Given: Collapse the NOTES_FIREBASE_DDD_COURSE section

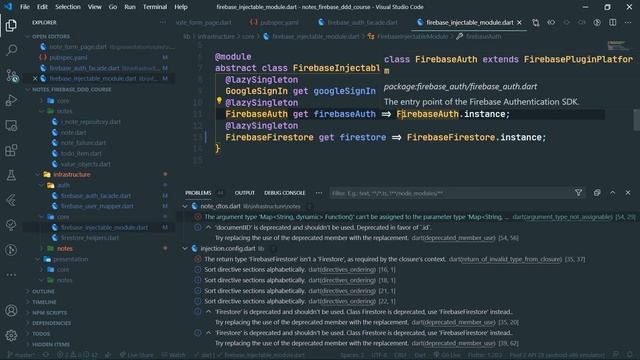Looking at the screenshot, I should click(71, 89).
